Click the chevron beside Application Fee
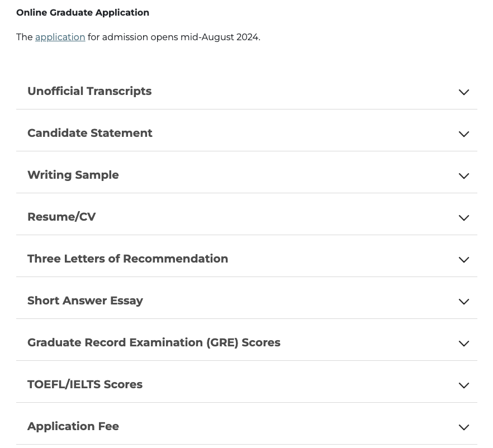This screenshot has width=493, height=448. tap(464, 427)
